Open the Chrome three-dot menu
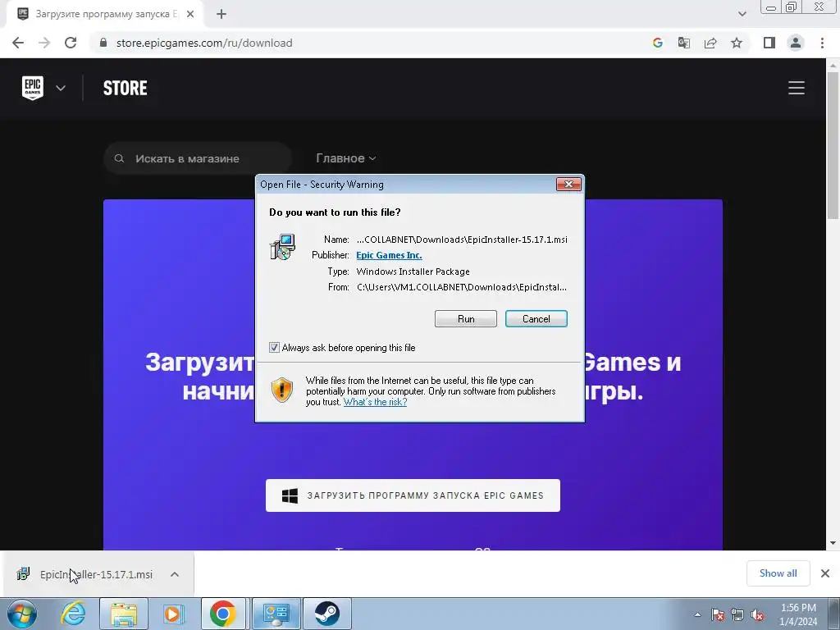The image size is (840, 630). tap(822, 43)
